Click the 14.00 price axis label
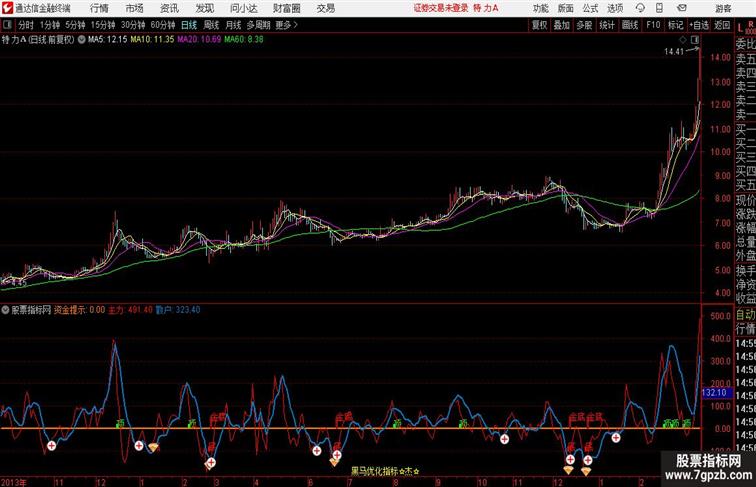Viewport: 756px width, 487px height. (720, 57)
